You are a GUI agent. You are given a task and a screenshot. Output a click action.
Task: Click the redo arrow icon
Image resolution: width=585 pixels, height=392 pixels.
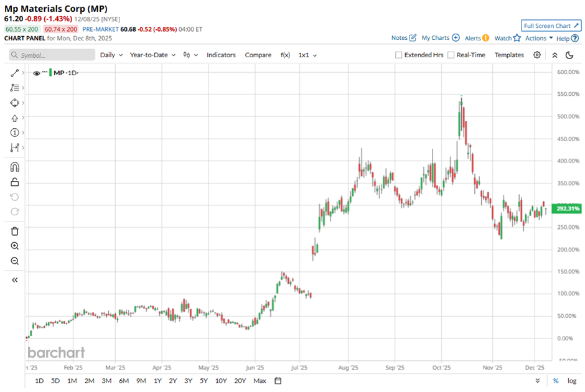tap(14, 212)
